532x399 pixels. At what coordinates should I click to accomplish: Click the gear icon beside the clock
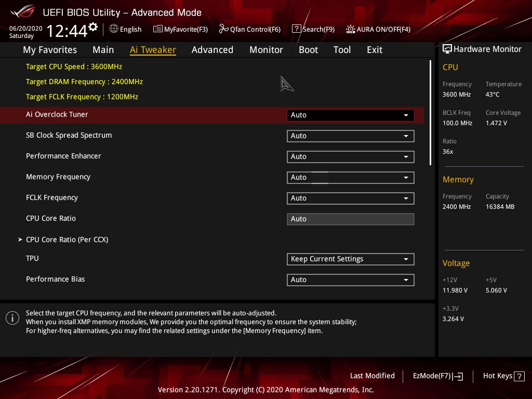[93, 26]
